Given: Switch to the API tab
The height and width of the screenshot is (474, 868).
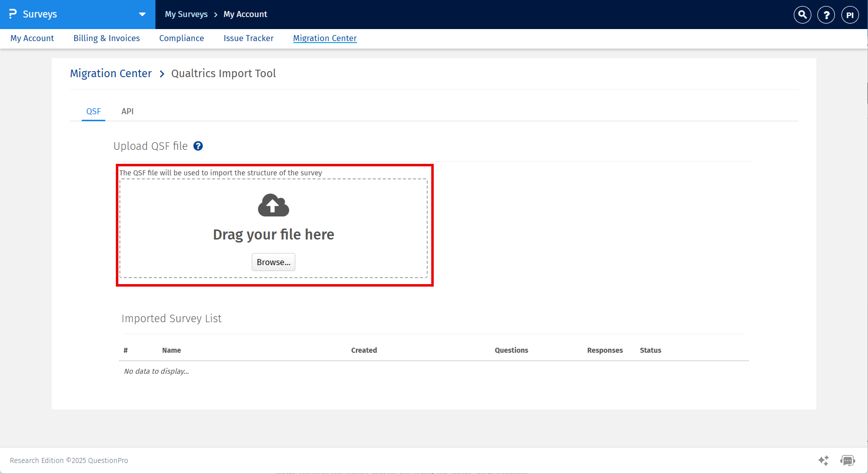Looking at the screenshot, I should (x=127, y=111).
